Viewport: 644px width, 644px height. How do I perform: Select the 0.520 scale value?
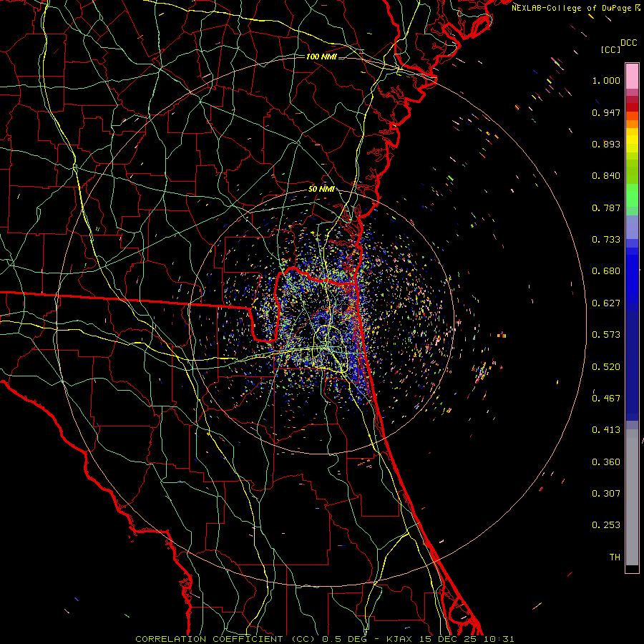[606, 367]
